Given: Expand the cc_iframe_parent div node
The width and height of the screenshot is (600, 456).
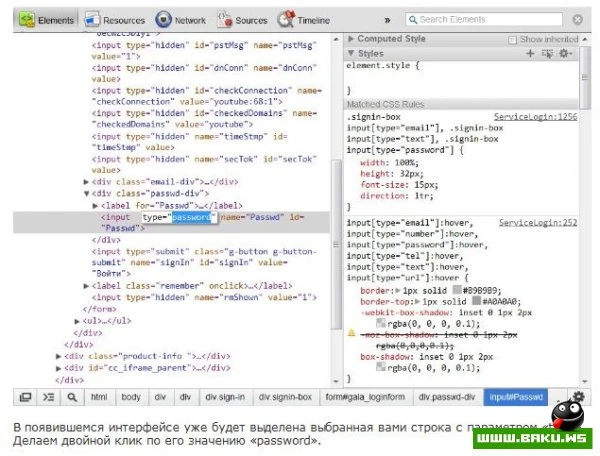Looking at the screenshot, I should (x=59, y=368).
